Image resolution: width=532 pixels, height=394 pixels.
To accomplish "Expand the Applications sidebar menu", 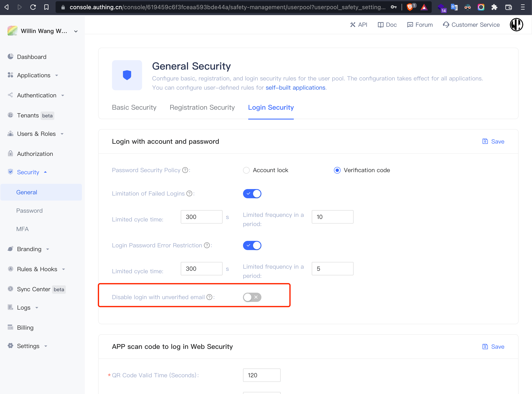I will point(34,75).
